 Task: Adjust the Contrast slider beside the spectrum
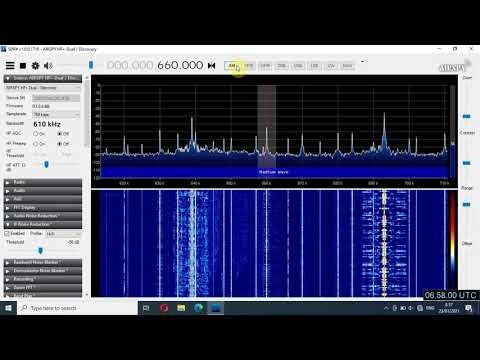point(467,163)
